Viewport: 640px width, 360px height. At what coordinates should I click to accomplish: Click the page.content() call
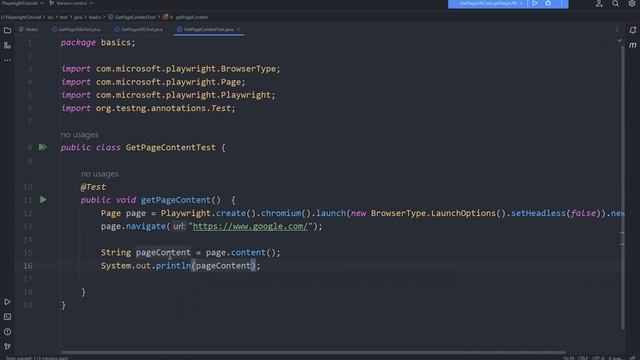243,252
